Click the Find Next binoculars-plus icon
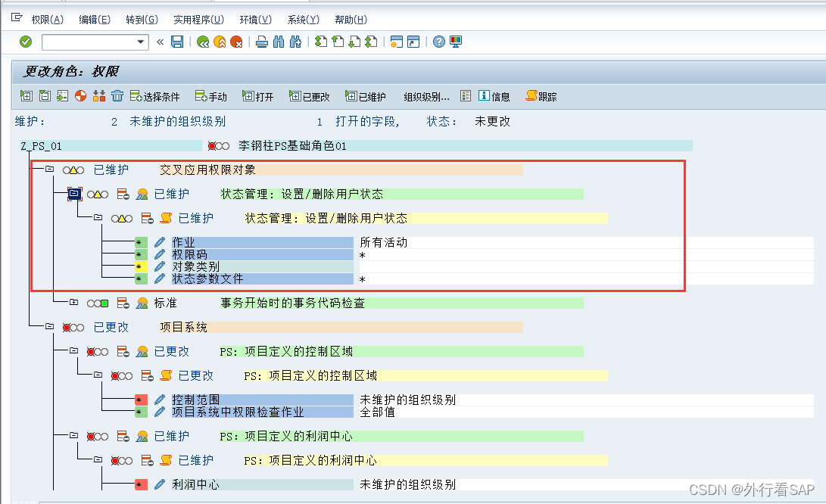The height and width of the screenshot is (504, 826). click(x=295, y=42)
